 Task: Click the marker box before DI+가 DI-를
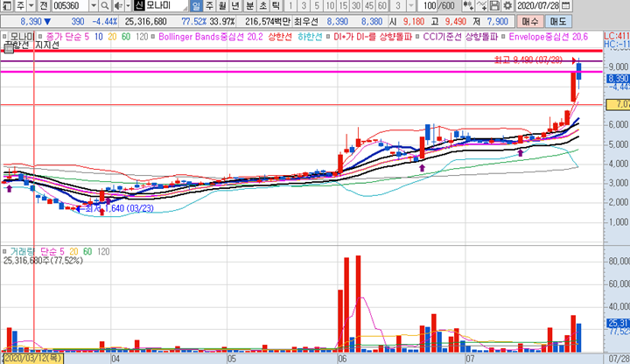click(x=328, y=37)
